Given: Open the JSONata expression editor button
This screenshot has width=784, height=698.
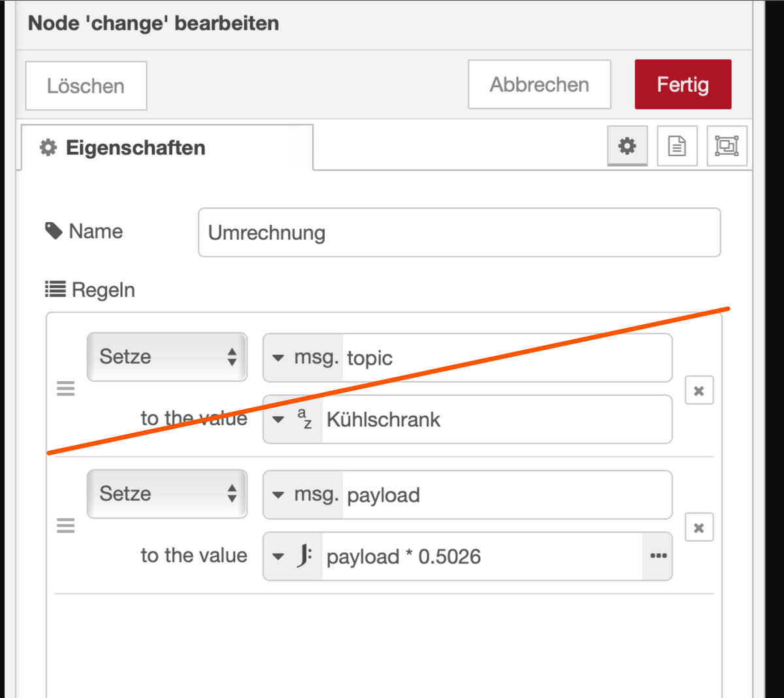Looking at the screenshot, I should tap(658, 556).
